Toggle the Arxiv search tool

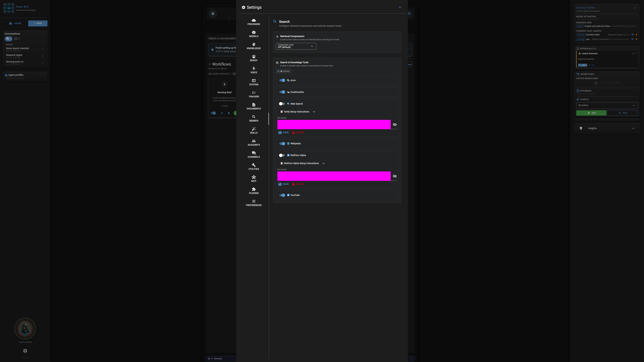(282, 80)
